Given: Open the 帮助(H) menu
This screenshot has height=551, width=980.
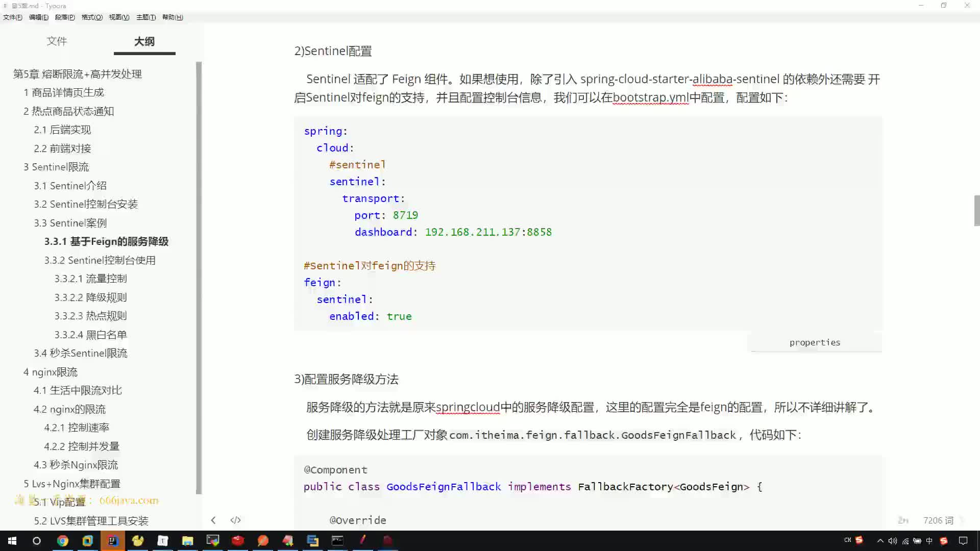Looking at the screenshot, I should click(x=173, y=17).
